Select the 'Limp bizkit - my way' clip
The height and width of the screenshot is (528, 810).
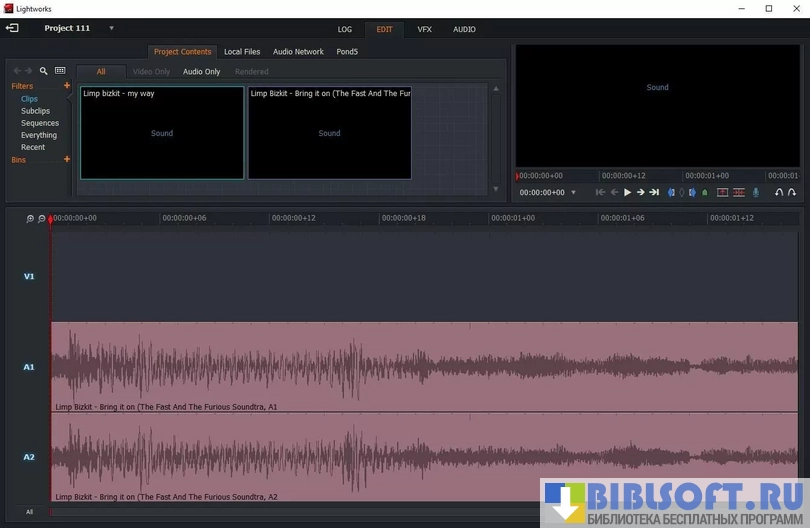pos(162,133)
